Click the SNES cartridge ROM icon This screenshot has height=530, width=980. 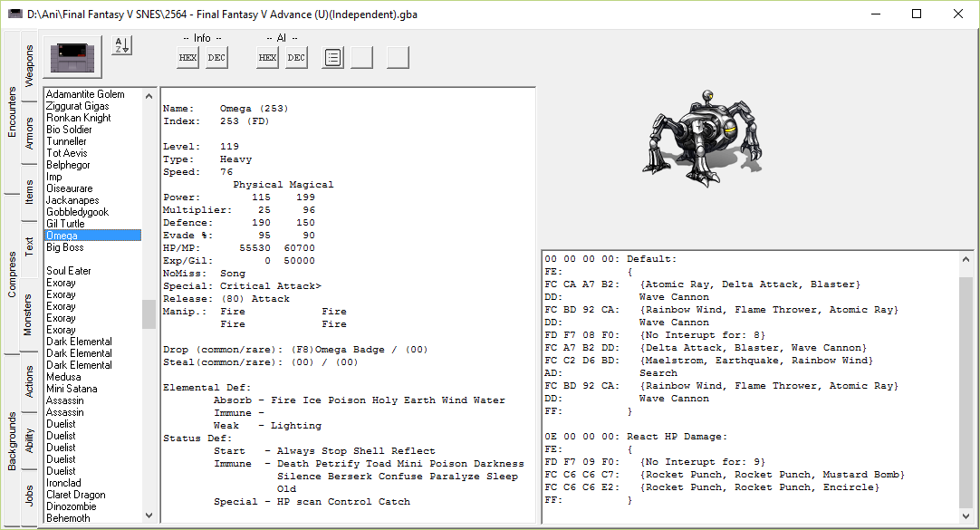tap(72, 57)
